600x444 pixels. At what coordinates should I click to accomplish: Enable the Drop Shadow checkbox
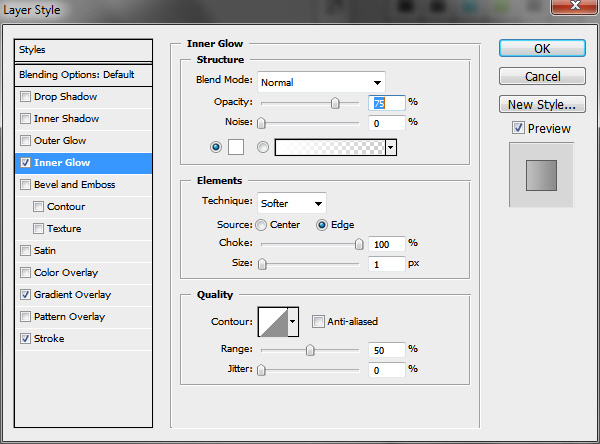tap(25, 96)
